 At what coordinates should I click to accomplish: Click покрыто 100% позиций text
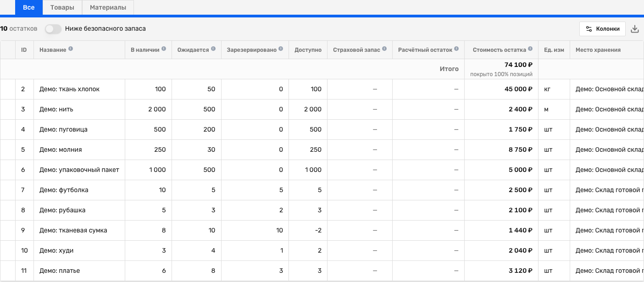tap(501, 74)
